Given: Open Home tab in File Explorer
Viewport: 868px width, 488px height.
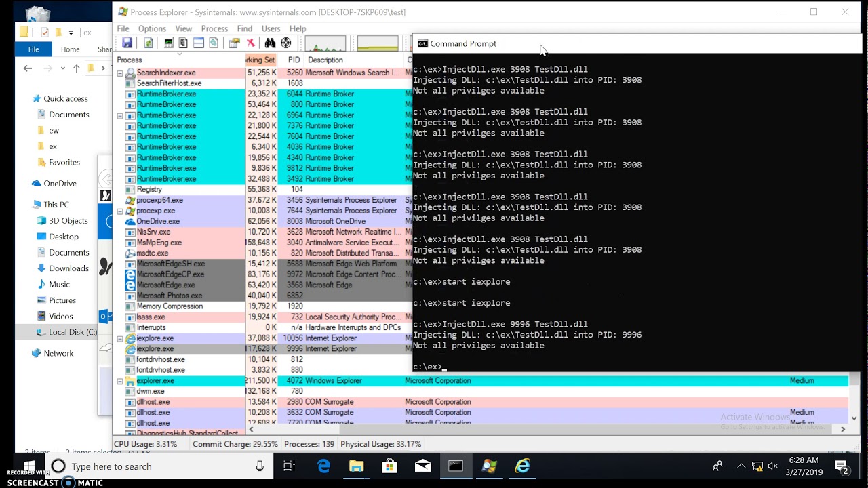Looking at the screenshot, I should [x=70, y=49].
